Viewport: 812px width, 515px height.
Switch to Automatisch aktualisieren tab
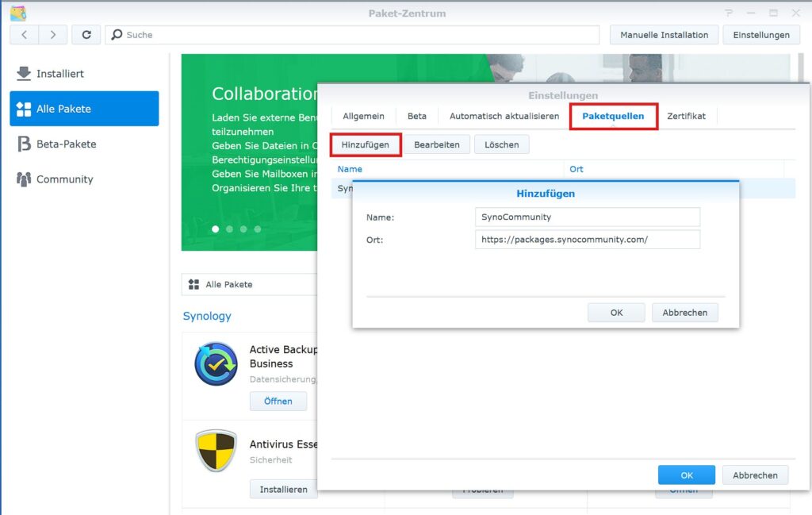click(x=504, y=116)
